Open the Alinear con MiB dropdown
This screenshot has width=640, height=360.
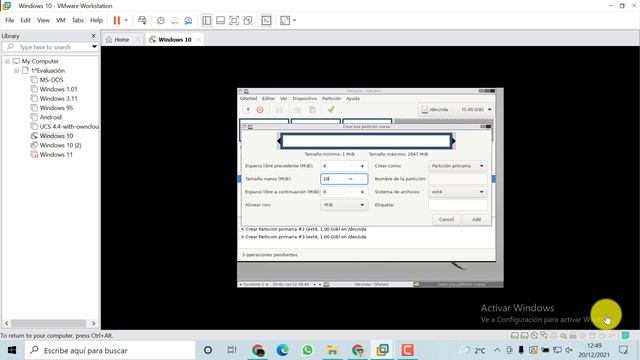[344, 205]
